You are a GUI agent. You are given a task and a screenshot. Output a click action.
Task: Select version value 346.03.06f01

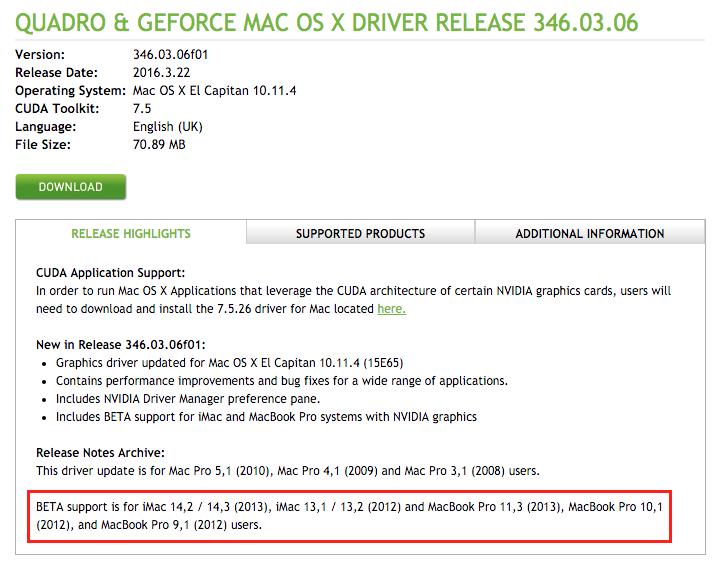[x=170, y=55]
